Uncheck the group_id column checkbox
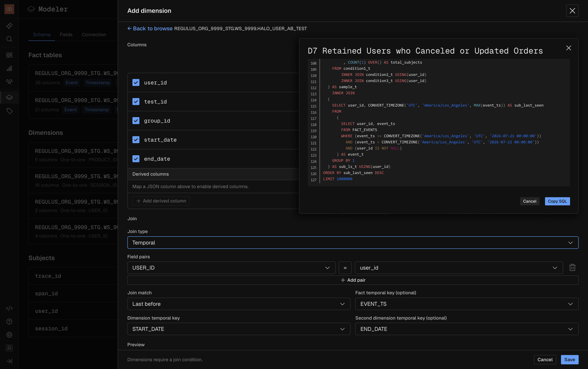Screen dimensions: 588x369 click(136, 121)
